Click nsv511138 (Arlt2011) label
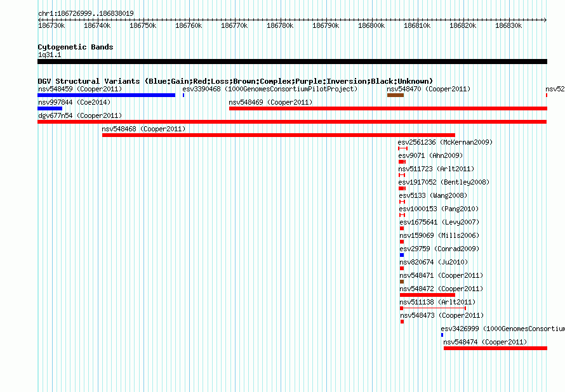 tap(437, 302)
